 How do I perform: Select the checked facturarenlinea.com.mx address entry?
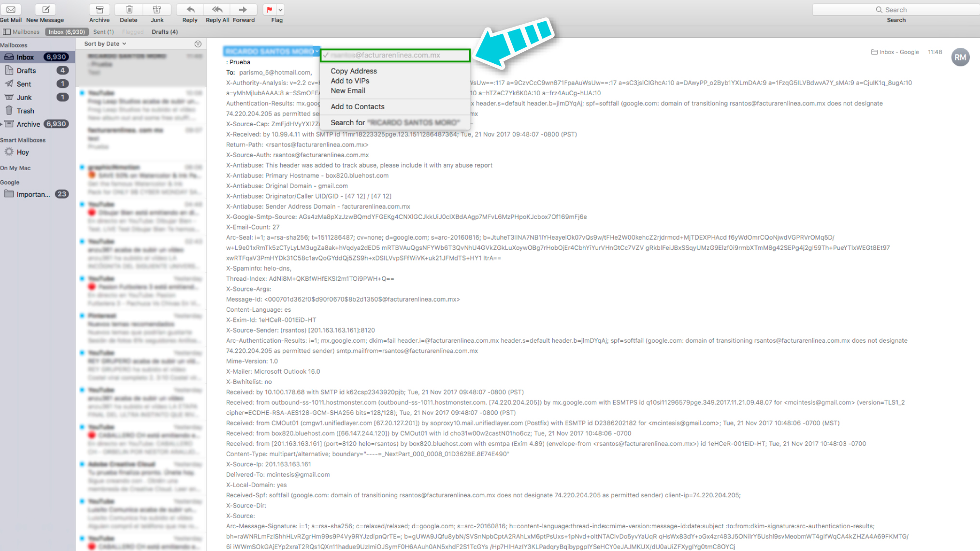tap(395, 55)
